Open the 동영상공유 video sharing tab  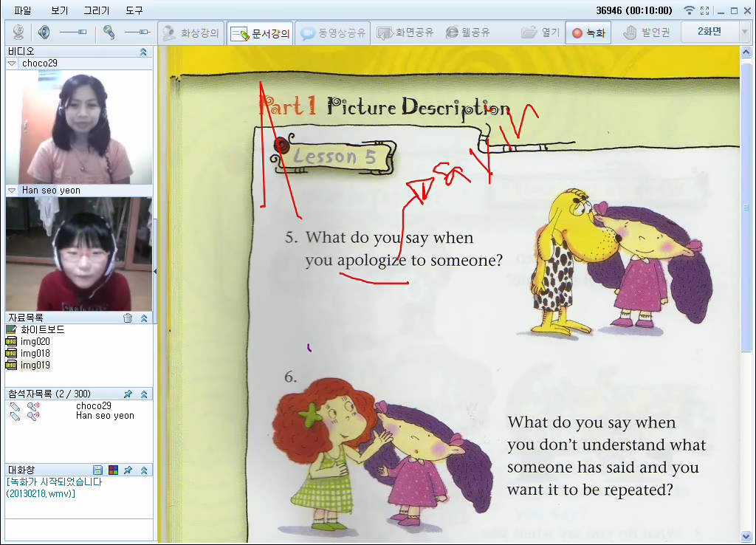point(333,32)
